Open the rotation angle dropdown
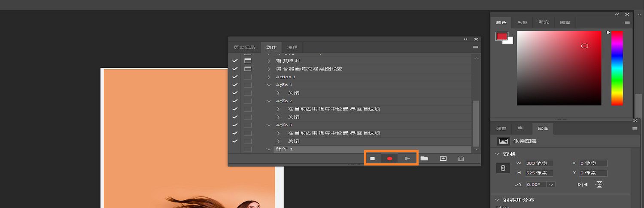Viewport: 644px width, 208px height. coord(551,184)
